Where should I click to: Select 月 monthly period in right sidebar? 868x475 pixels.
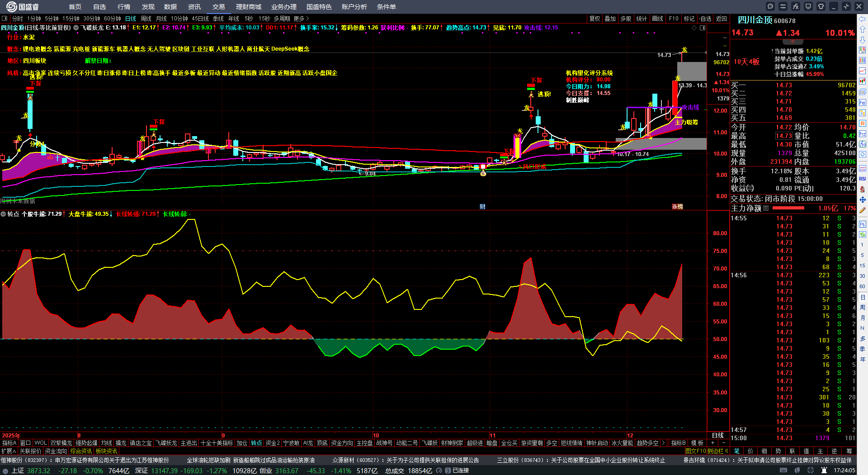coord(863,318)
